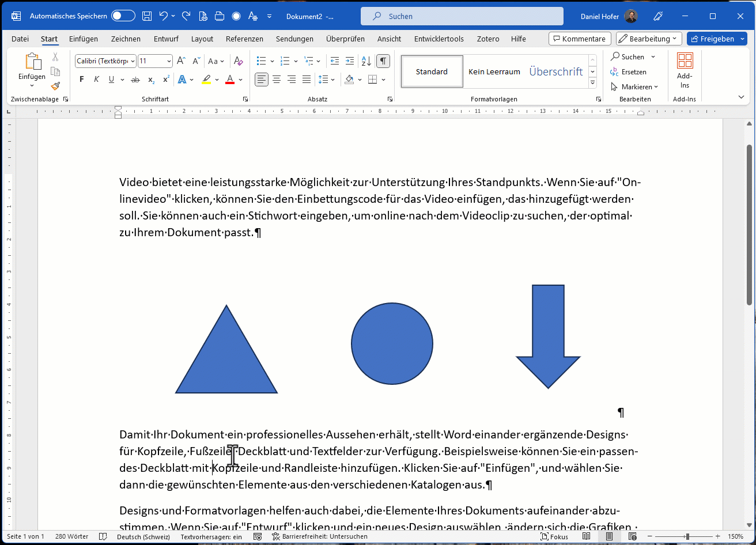Center-align the paragraph
The image size is (756, 545).
pyautogui.click(x=277, y=80)
